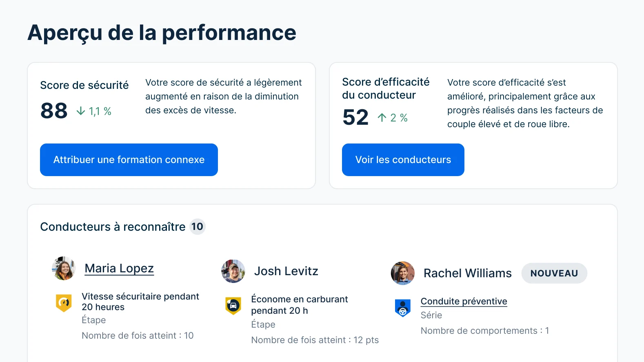Screen dimensions: 644x362
Task: Click the Score de sécurité title
Action: coord(84,85)
